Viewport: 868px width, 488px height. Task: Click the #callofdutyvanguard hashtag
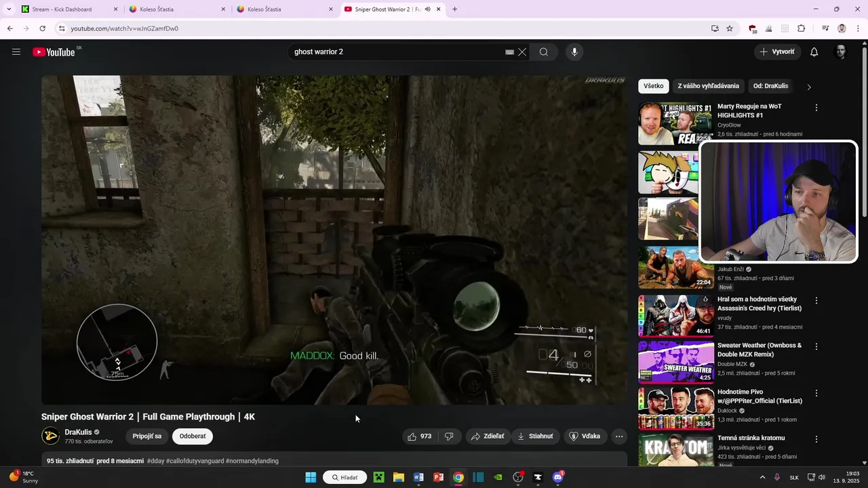click(x=195, y=461)
